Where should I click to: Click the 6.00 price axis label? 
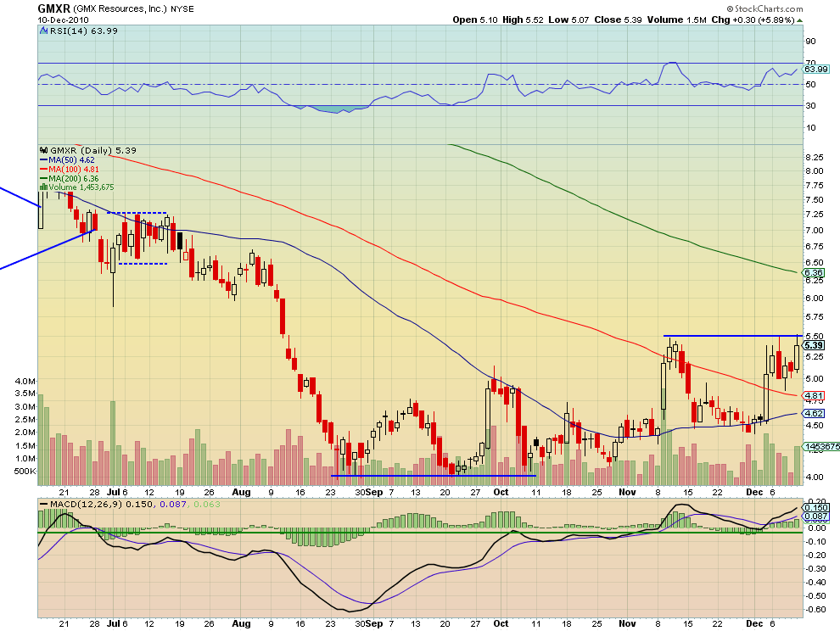pos(815,299)
